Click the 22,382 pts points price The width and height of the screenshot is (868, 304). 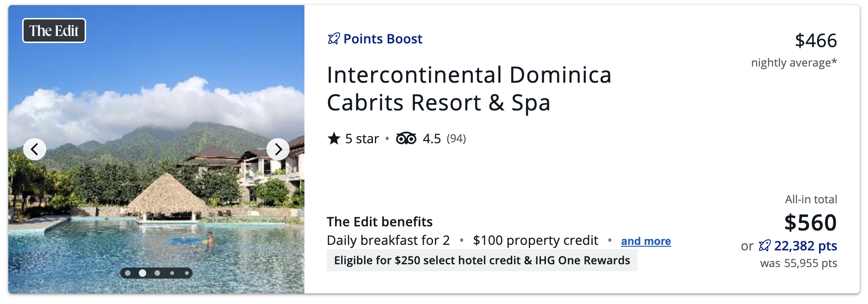[x=806, y=246]
